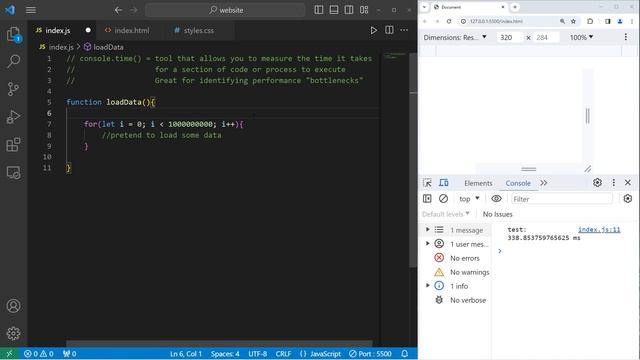Change UTF-8 encoding
The width and height of the screenshot is (640, 360).
(x=258, y=354)
